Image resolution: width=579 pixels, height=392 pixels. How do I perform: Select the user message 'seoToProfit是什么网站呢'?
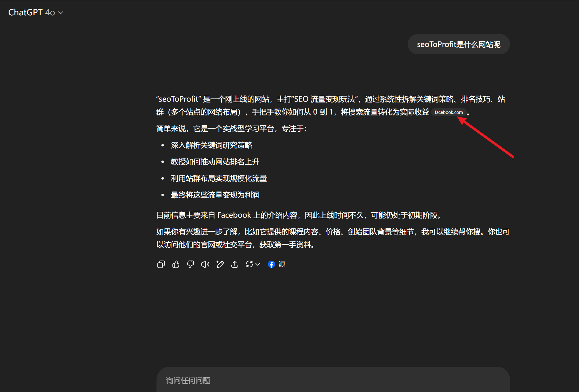click(x=459, y=45)
